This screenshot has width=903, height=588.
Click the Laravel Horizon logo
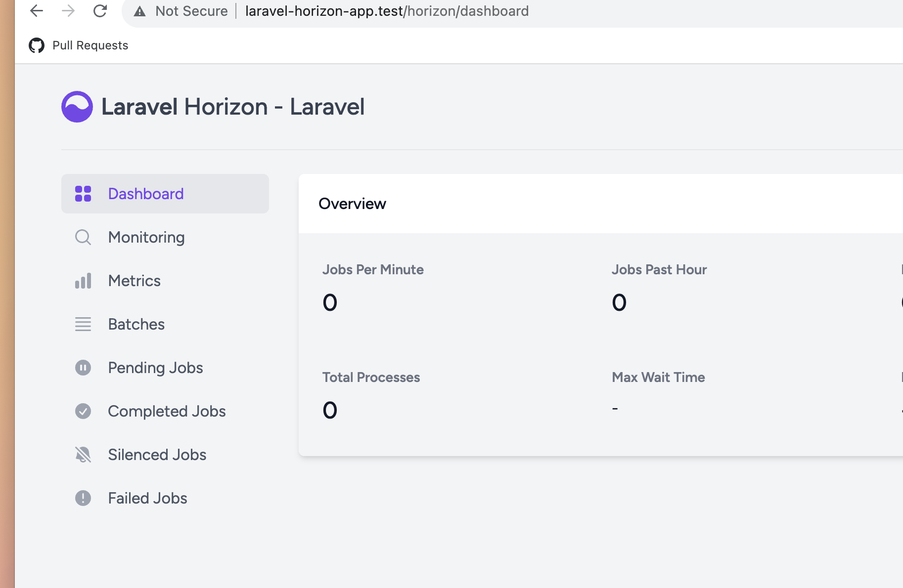click(x=77, y=106)
